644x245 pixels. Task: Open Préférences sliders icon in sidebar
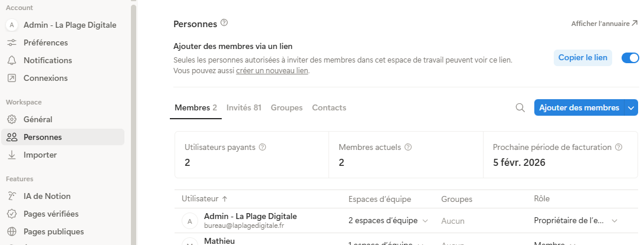[x=12, y=43]
